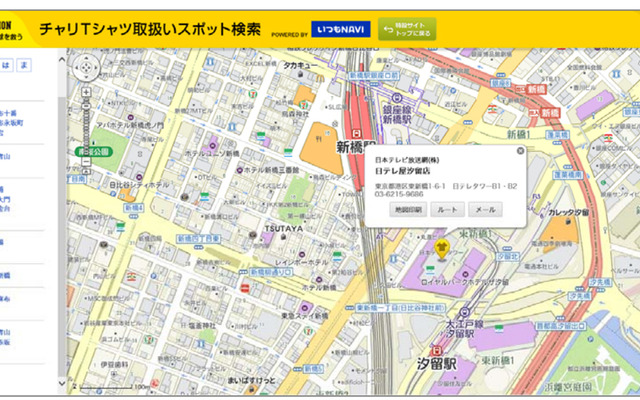Image resolution: width=640 pixels, height=400 pixels.
Task: Click the メール button in popup
Action: (485, 209)
